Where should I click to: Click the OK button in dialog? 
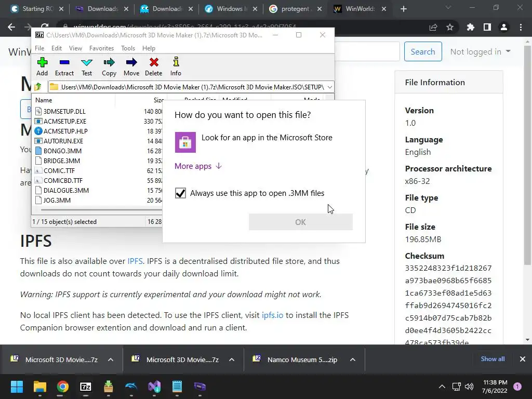(301, 222)
